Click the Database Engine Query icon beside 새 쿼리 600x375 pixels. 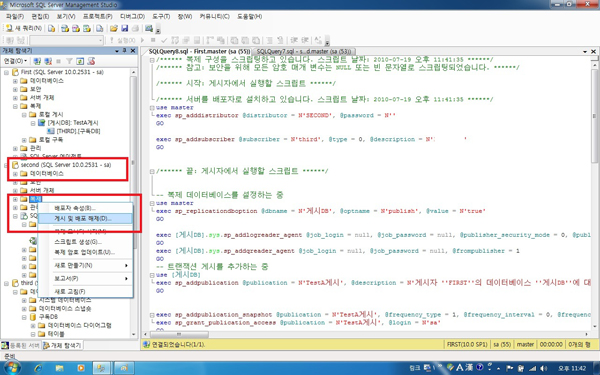click(x=51, y=28)
